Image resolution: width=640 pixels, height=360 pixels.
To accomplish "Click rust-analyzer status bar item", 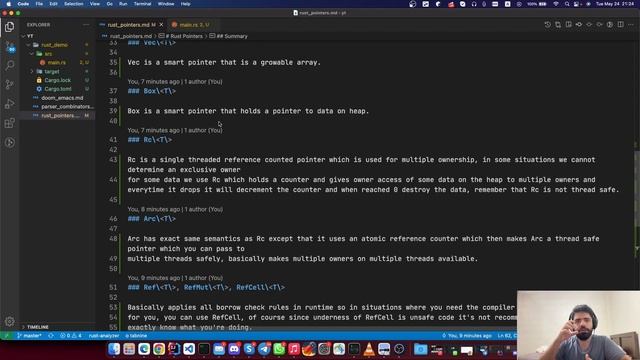I will [x=104, y=336].
